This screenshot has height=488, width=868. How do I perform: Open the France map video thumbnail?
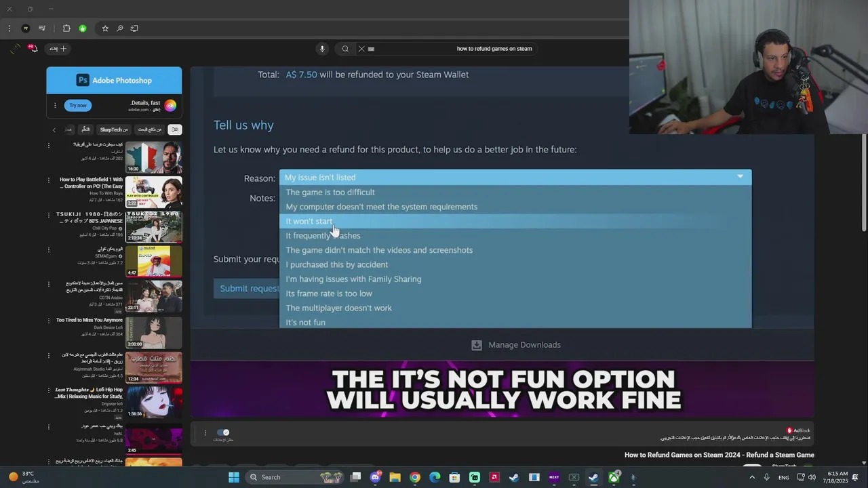pyautogui.click(x=153, y=157)
